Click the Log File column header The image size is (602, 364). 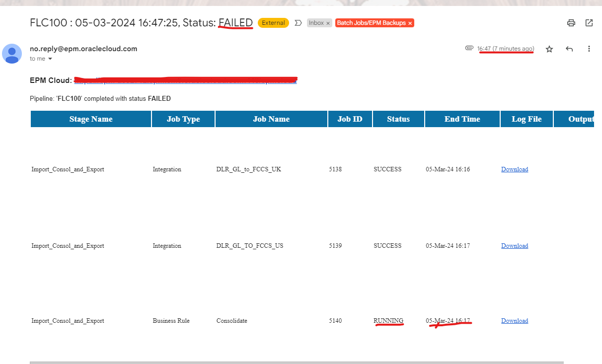click(x=527, y=119)
